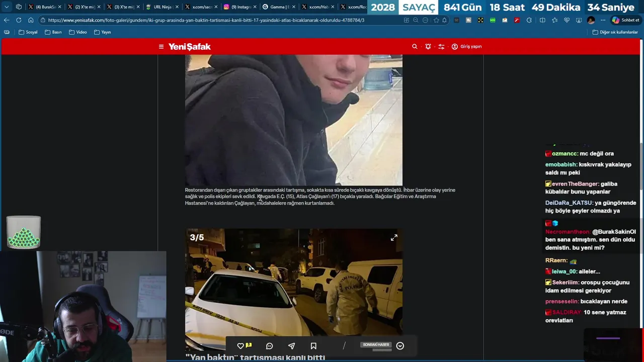Open the browser extensions puzzle icon
Screen dimensions: 644x362
click(529, 20)
